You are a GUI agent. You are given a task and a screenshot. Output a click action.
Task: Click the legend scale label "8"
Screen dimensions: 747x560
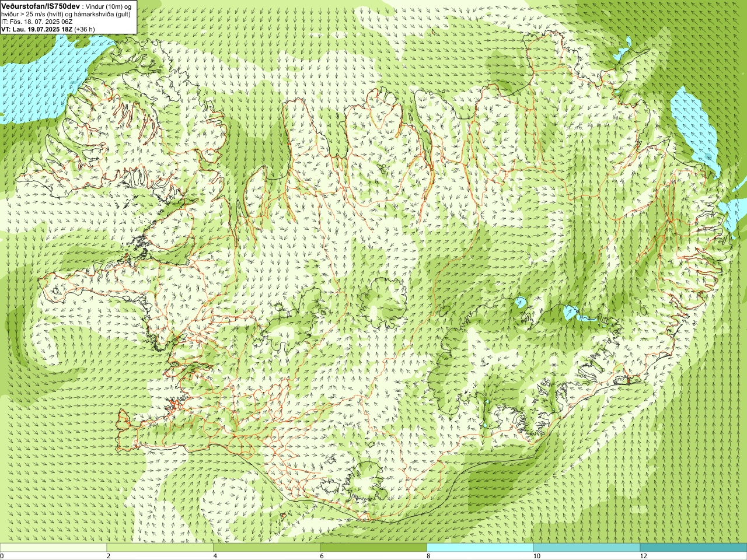428,556
